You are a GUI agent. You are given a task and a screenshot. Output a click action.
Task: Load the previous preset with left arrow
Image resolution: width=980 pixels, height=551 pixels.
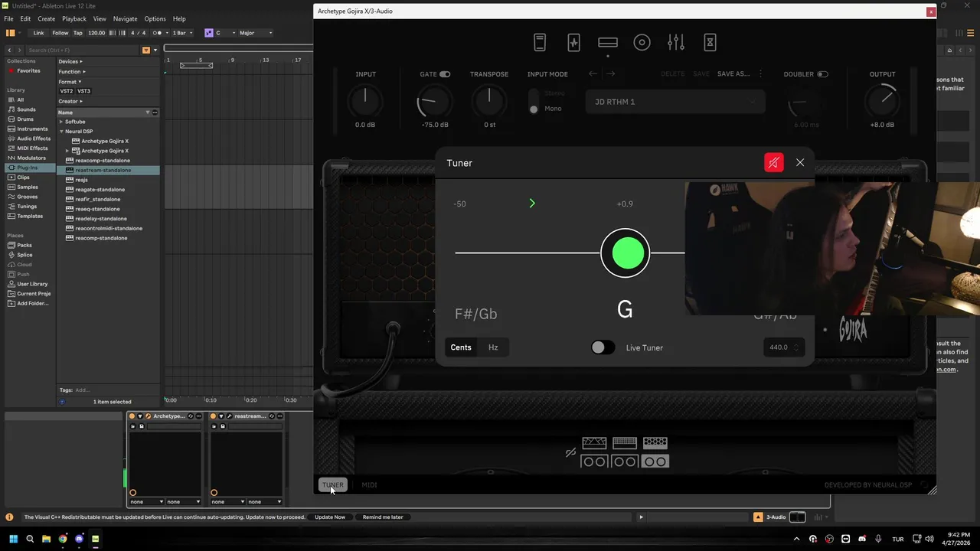[x=593, y=74]
